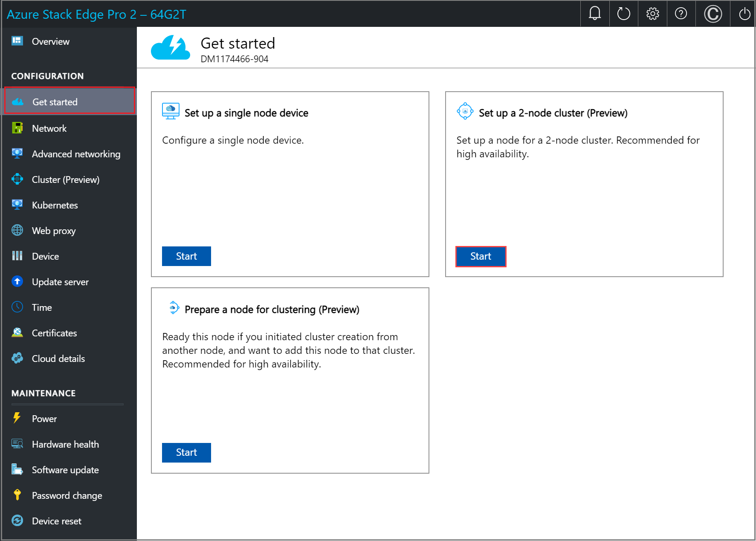
Task: Open the notifications bell icon
Action: pos(594,14)
